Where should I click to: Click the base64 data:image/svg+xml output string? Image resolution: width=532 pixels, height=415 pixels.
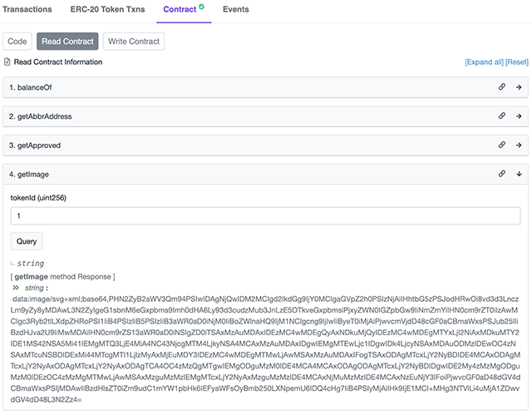(265, 349)
